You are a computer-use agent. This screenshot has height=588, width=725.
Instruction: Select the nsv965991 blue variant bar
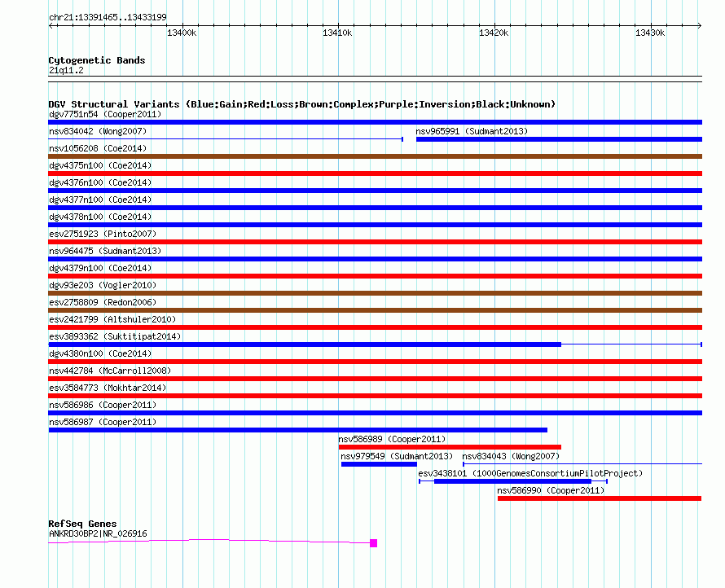559,139
